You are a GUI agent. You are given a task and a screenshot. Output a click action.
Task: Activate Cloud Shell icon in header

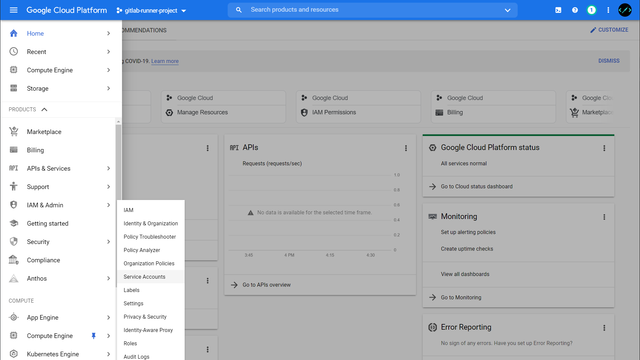pos(558,10)
